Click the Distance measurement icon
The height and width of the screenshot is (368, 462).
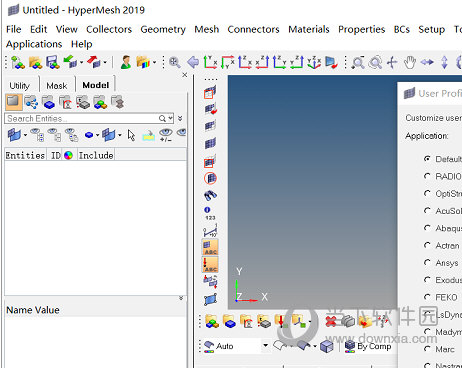(210, 230)
